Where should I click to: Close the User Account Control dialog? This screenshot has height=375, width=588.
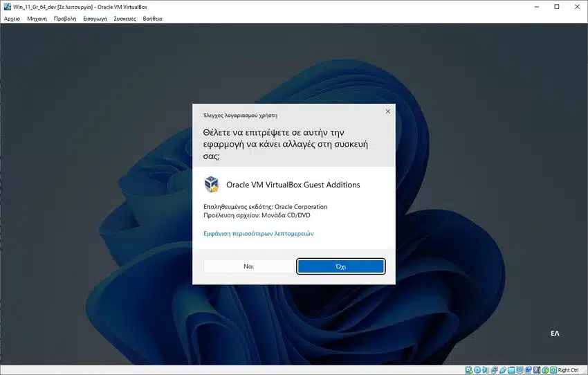point(388,111)
